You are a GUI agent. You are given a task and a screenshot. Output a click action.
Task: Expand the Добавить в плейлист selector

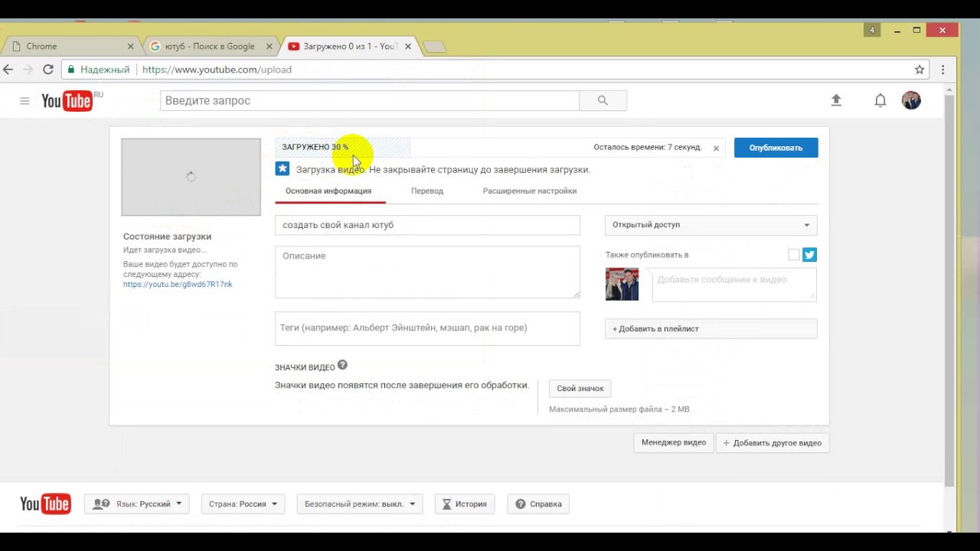point(711,328)
